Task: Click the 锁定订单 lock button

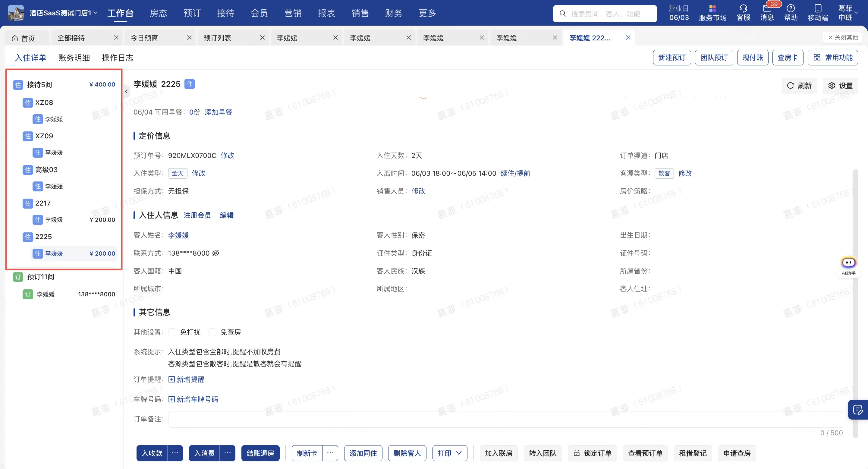Action: (x=592, y=453)
